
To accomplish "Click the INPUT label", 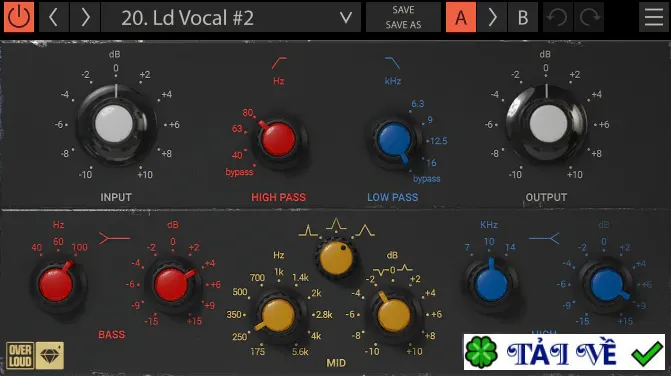I will click(x=116, y=197).
